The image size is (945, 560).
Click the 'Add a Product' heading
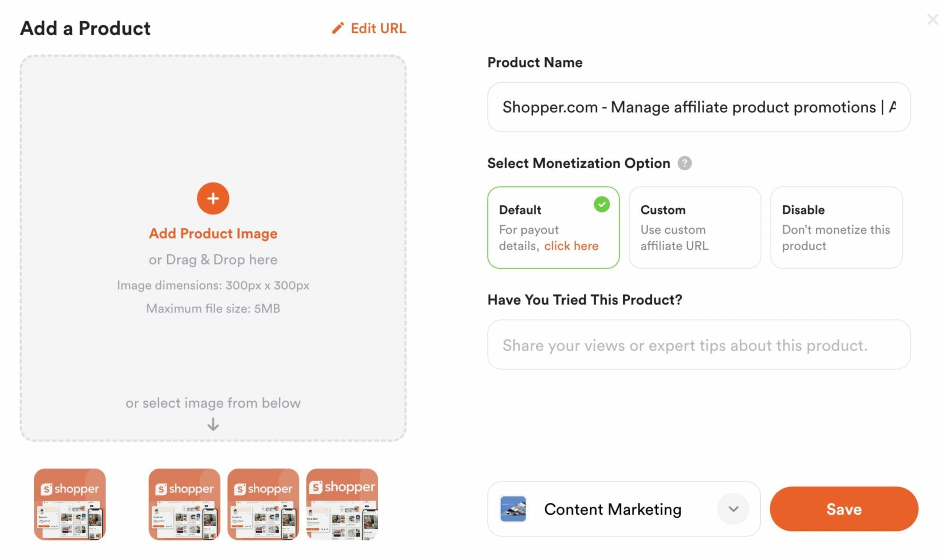pyautogui.click(x=85, y=28)
